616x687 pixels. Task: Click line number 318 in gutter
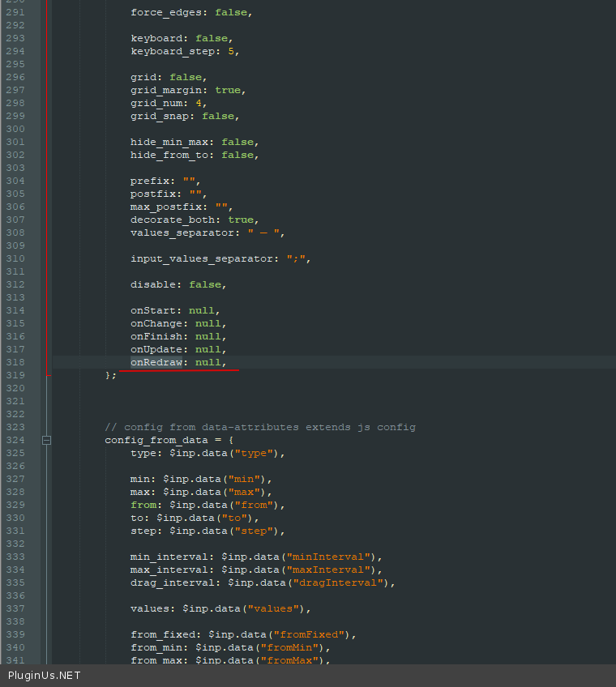click(15, 362)
